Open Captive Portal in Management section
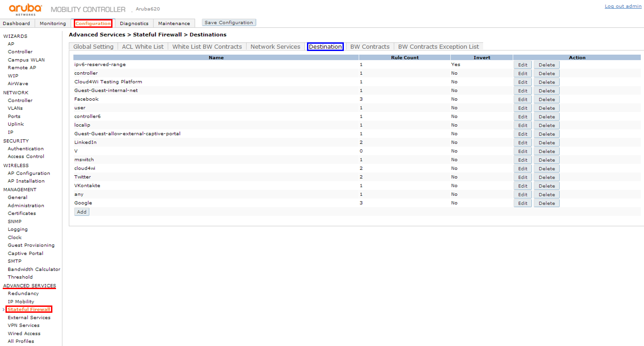 point(26,253)
